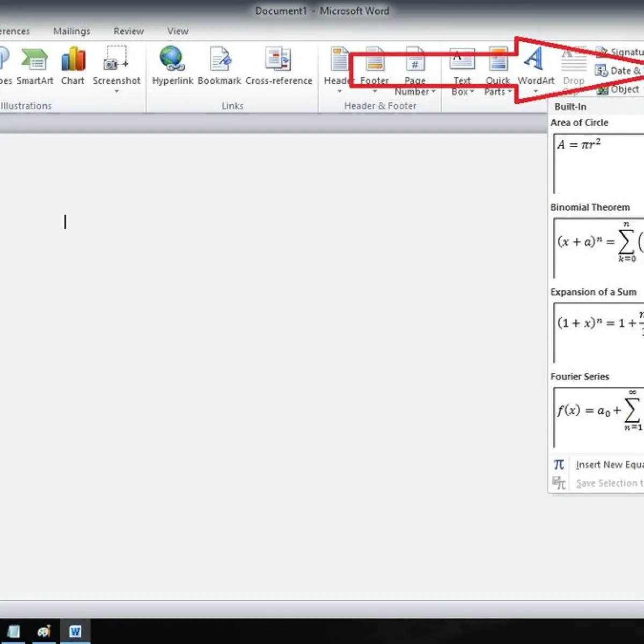Click the Document1 - Microsoft Word title
644x644 pixels.
[322, 11]
